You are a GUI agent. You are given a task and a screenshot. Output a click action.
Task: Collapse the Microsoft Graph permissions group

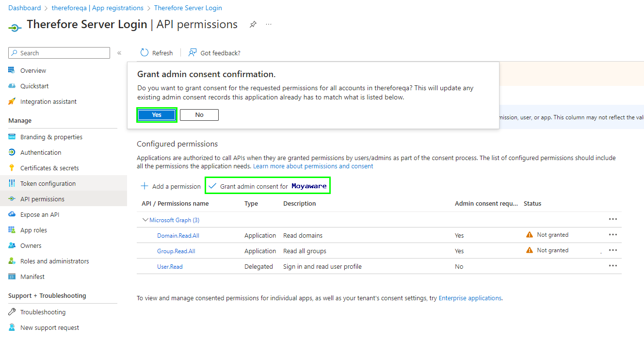pos(145,220)
